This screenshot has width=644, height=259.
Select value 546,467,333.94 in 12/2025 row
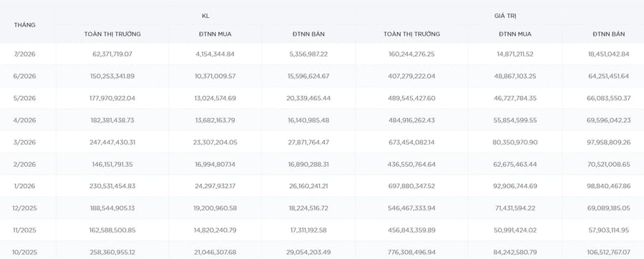click(411, 208)
